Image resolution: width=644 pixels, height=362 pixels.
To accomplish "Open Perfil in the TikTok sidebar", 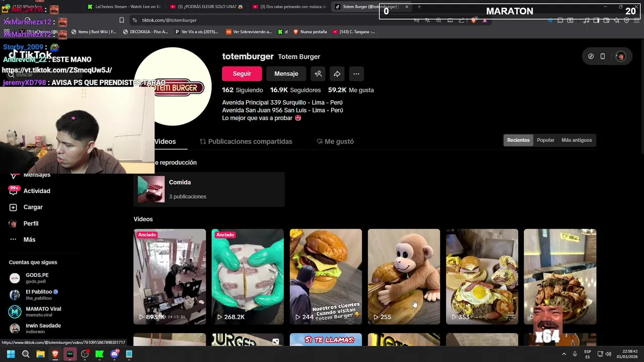I will click(x=31, y=223).
